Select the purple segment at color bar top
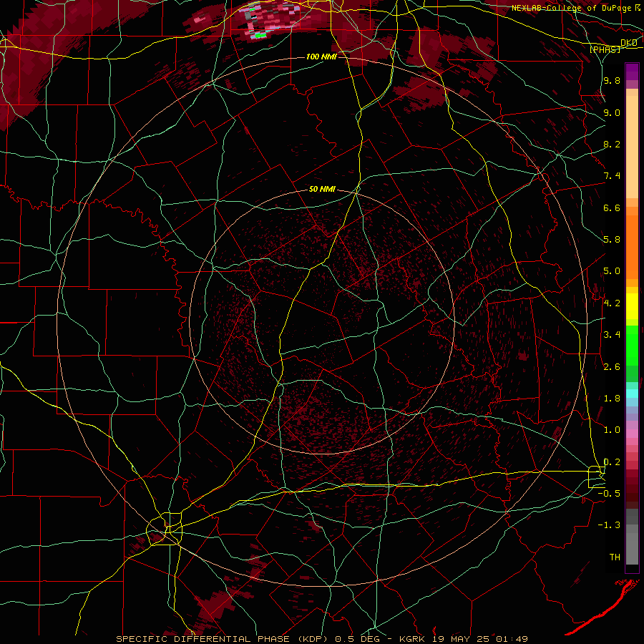 click(x=632, y=72)
